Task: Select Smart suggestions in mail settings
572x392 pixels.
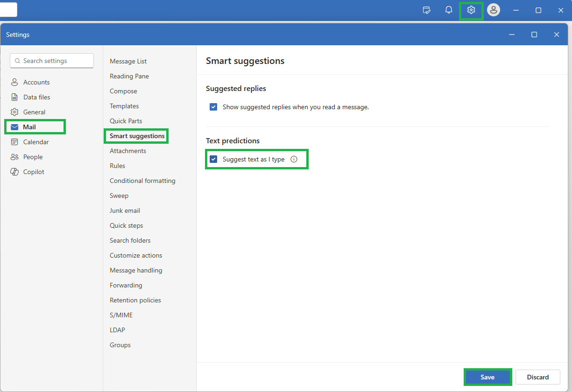Action: pyautogui.click(x=137, y=136)
